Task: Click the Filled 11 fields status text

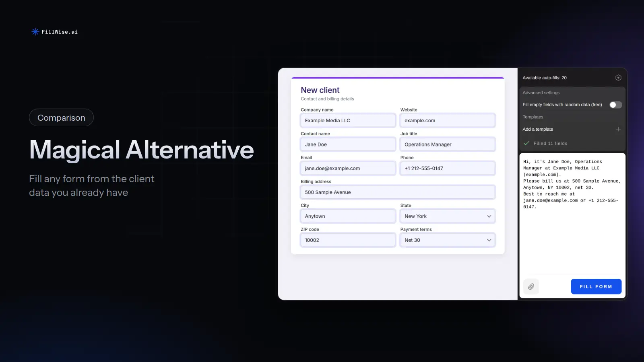Action: click(550, 143)
